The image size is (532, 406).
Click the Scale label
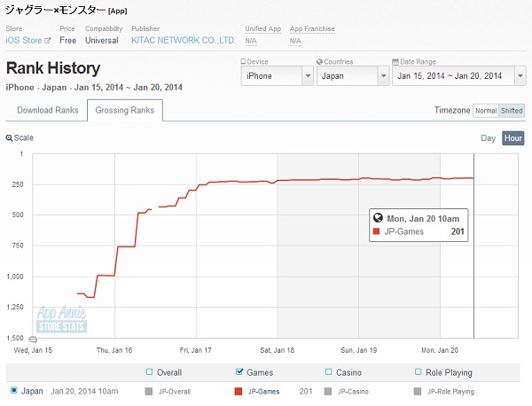click(23, 137)
